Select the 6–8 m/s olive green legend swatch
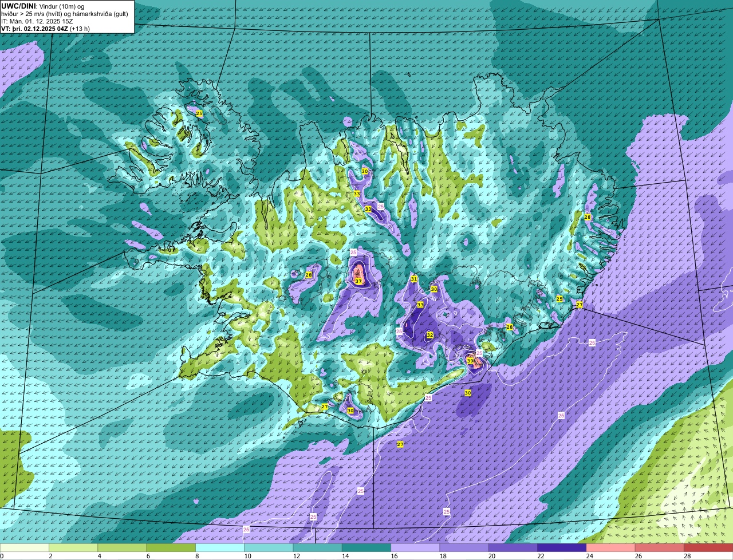The width and height of the screenshot is (733, 560). click(x=171, y=548)
